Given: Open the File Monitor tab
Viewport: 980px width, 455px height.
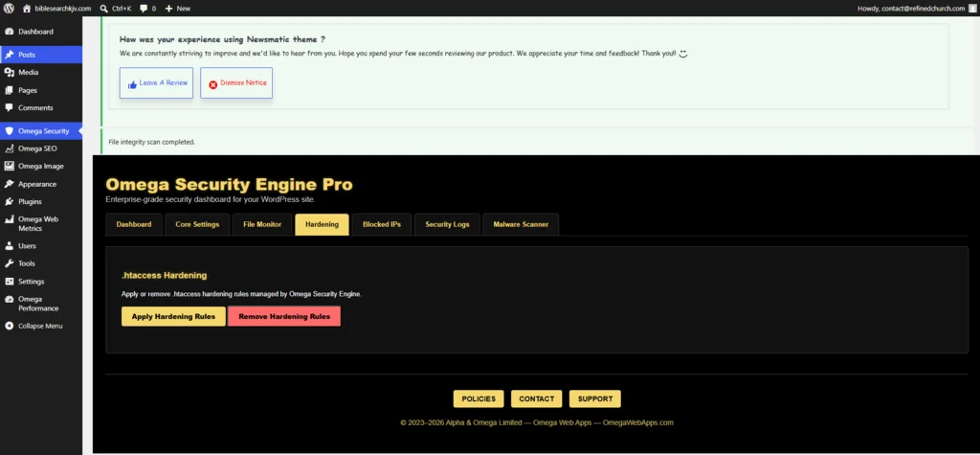Looking at the screenshot, I should click(262, 225).
